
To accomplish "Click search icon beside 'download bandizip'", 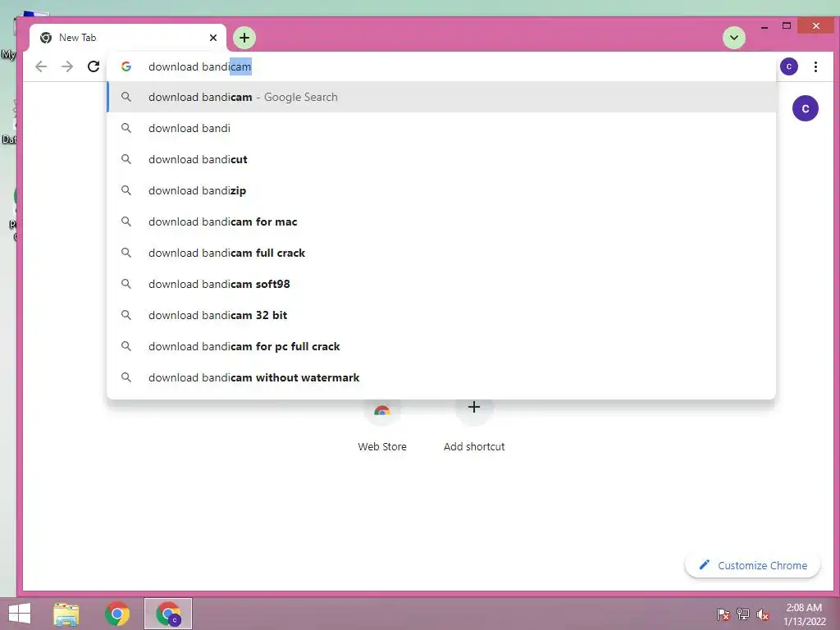I will [126, 190].
